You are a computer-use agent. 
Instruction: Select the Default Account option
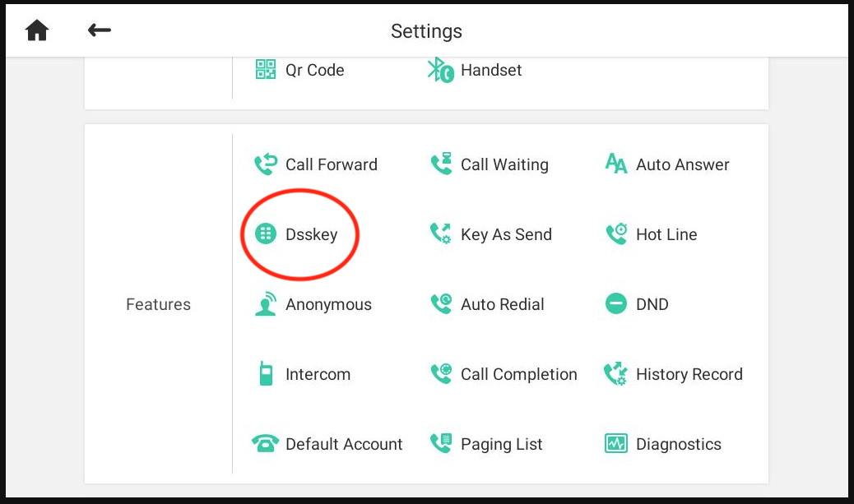coord(327,444)
